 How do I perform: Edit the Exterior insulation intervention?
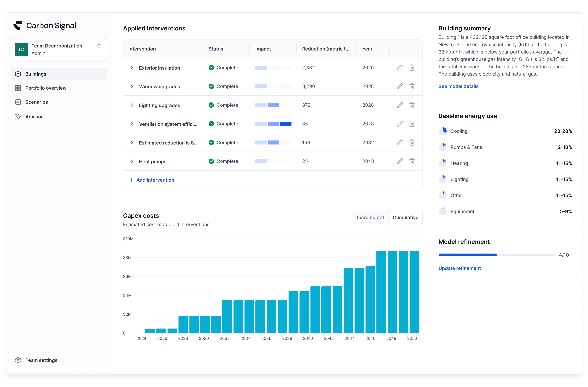(x=399, y=68)
